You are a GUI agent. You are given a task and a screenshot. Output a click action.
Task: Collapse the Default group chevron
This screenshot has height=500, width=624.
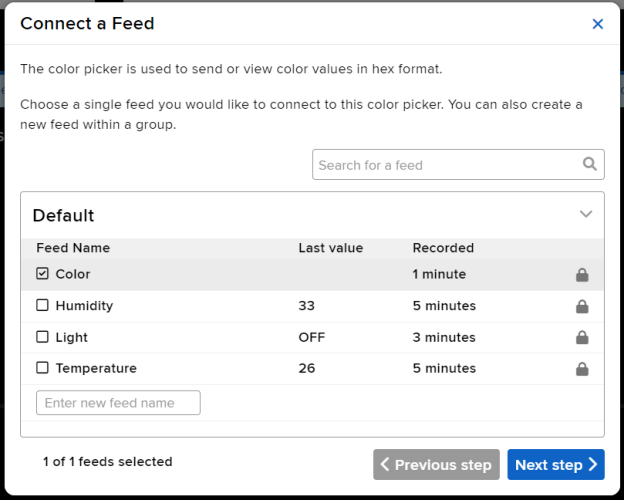click(586, 214)
